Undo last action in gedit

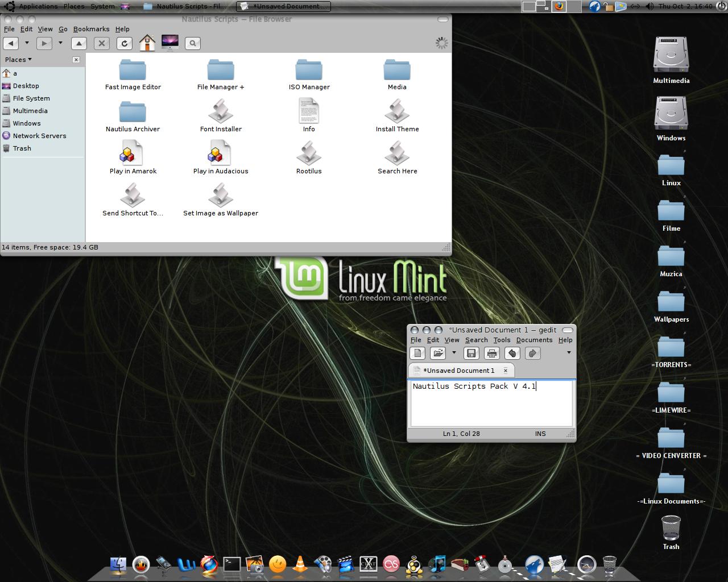512,353
